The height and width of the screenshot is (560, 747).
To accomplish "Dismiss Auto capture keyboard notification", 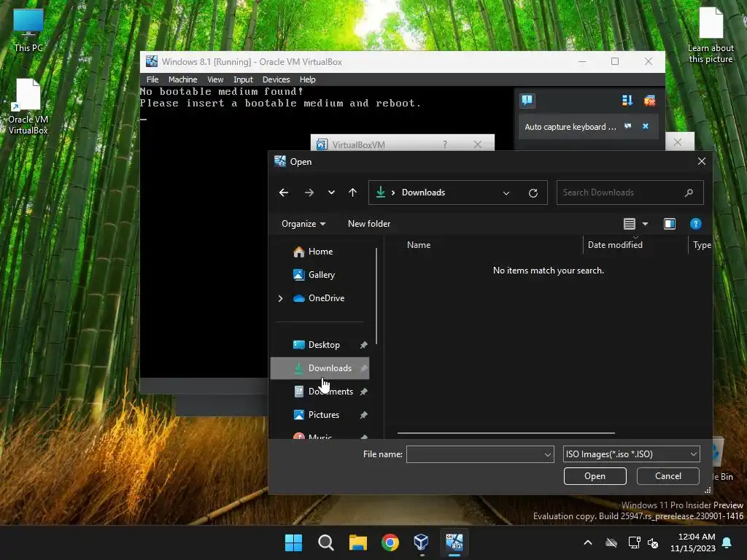I will tap(646, 126).
